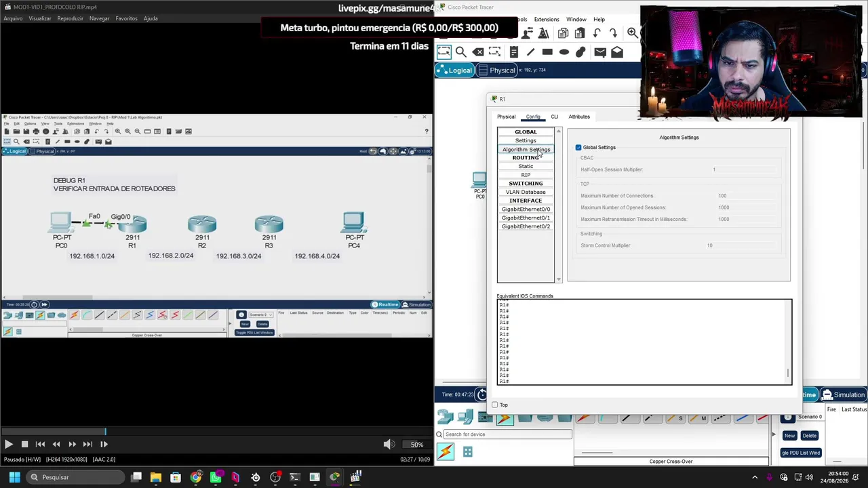The height and width of the screenshot is (488, 868).
Task: Switch to Simulation mode
Action: pyautogui.click(x=844, y=395)
